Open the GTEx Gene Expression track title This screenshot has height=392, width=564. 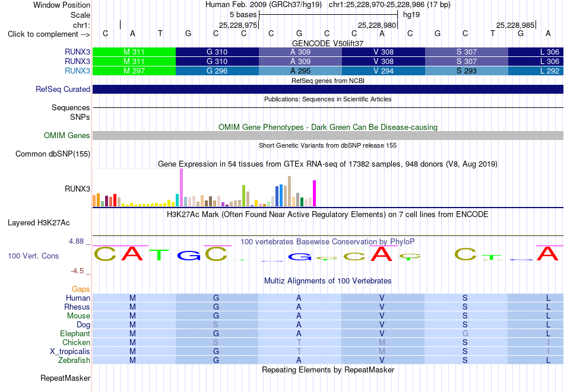coord(328,164)
